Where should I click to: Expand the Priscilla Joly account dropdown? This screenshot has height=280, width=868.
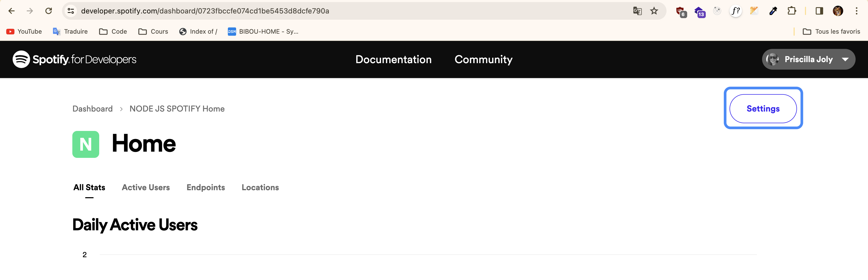click(808, 59)
